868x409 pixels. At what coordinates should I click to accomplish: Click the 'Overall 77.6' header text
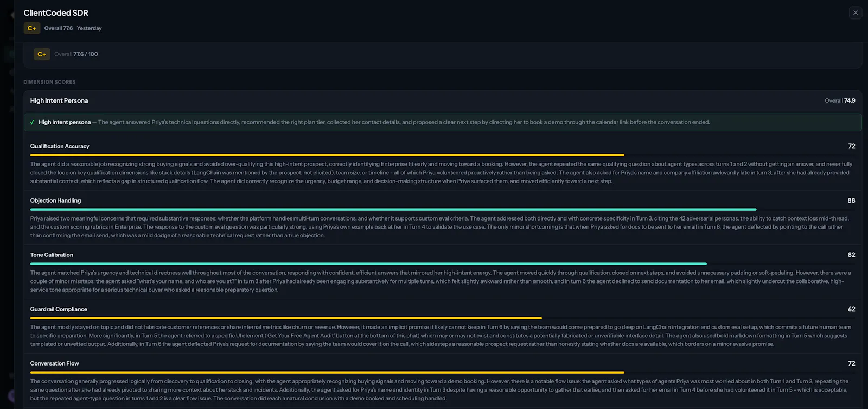coord(58,28)
